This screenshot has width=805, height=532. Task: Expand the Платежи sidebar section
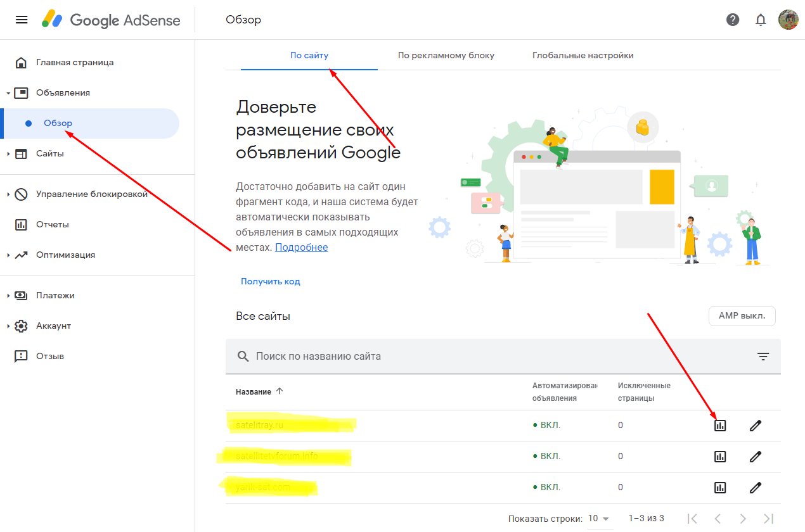point(55,295)
